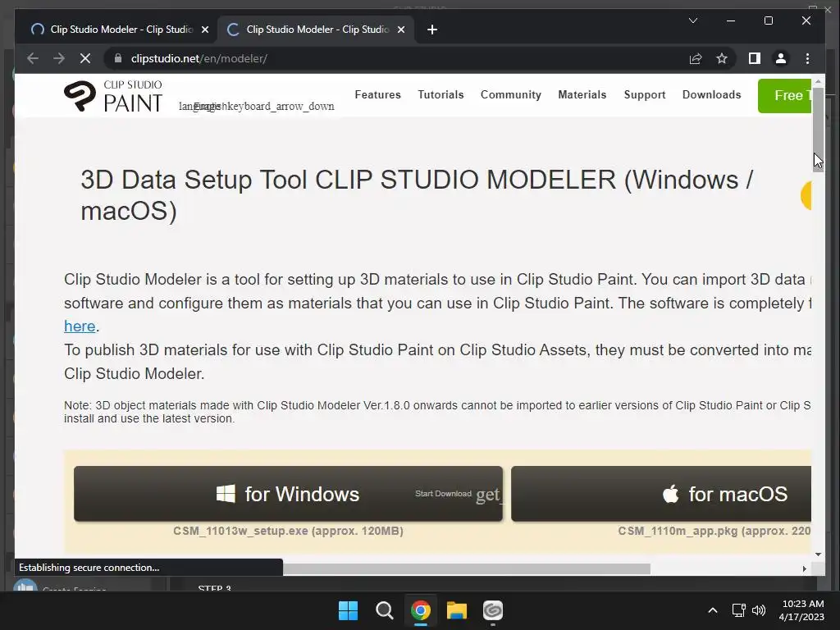Show hidden system tray icons

pos(713,610)
